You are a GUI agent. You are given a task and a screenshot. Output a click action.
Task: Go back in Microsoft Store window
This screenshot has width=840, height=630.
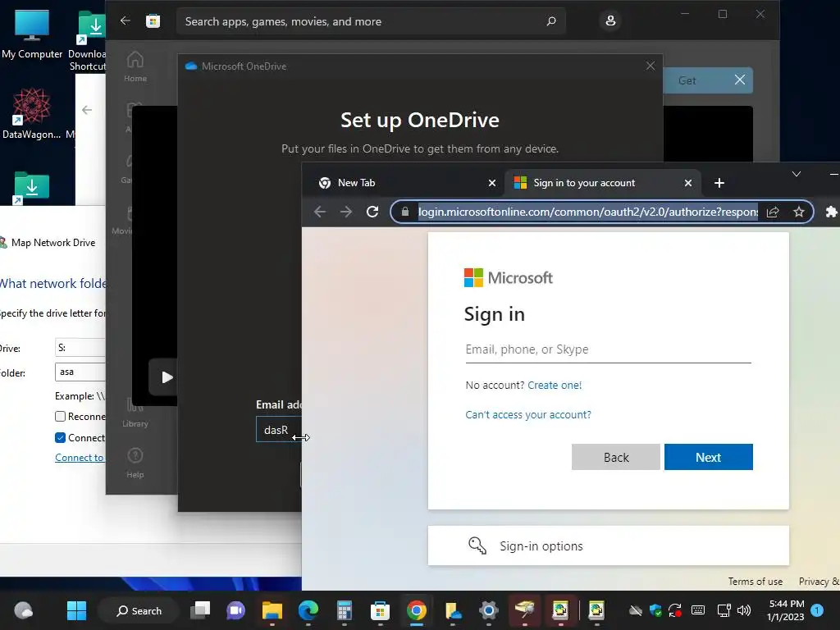126,21
